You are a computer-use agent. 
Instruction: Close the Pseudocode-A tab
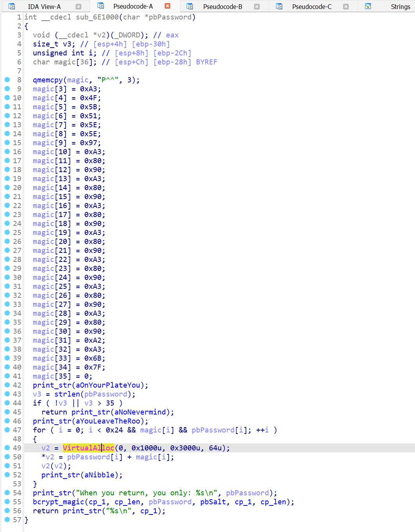coord(167,6)
